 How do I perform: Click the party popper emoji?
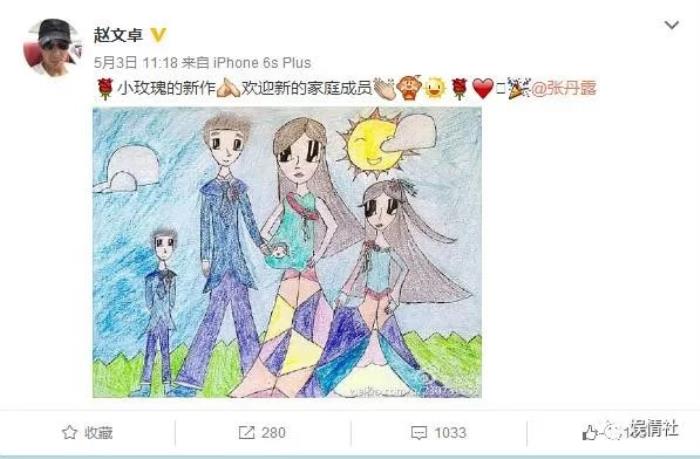518,88
